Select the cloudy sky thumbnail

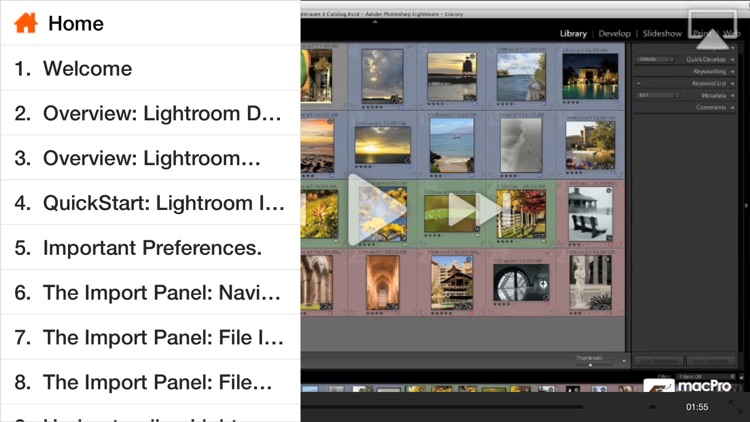tap(382, 77)
